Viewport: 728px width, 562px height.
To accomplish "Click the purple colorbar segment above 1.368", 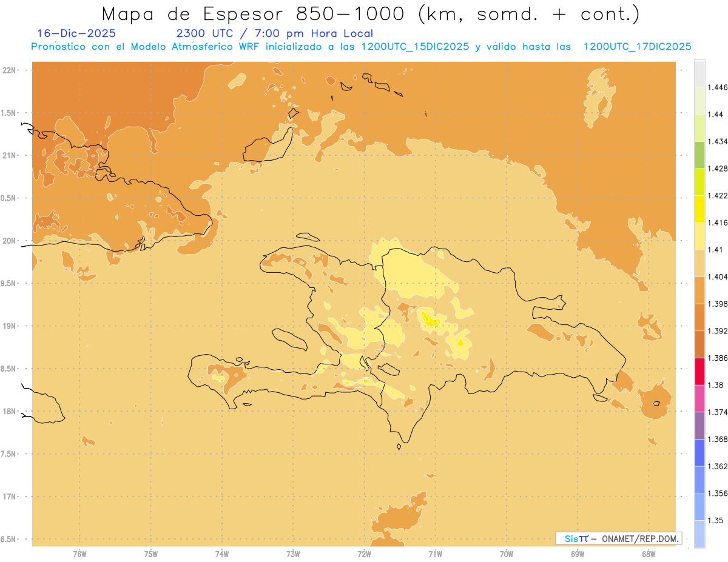I will coord(699,425).
